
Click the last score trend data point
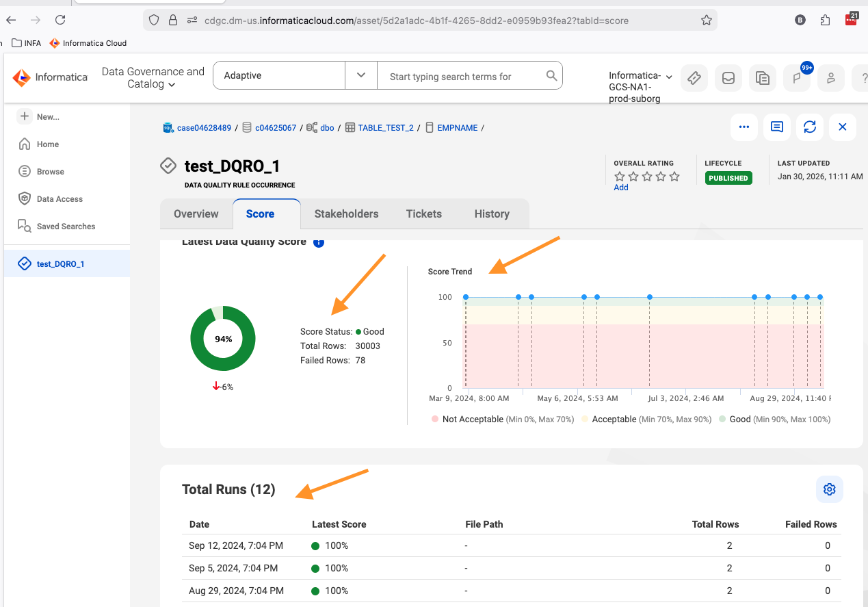click(x=820, y=297)
